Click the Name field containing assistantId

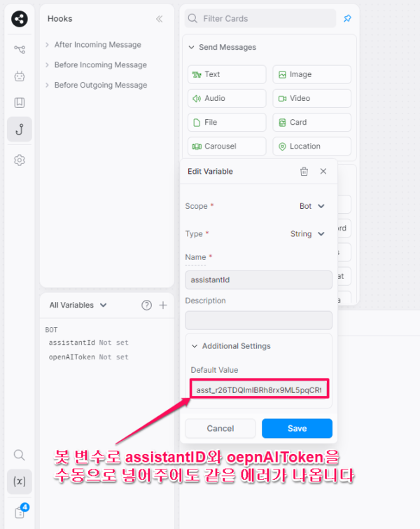coord(258,280)
